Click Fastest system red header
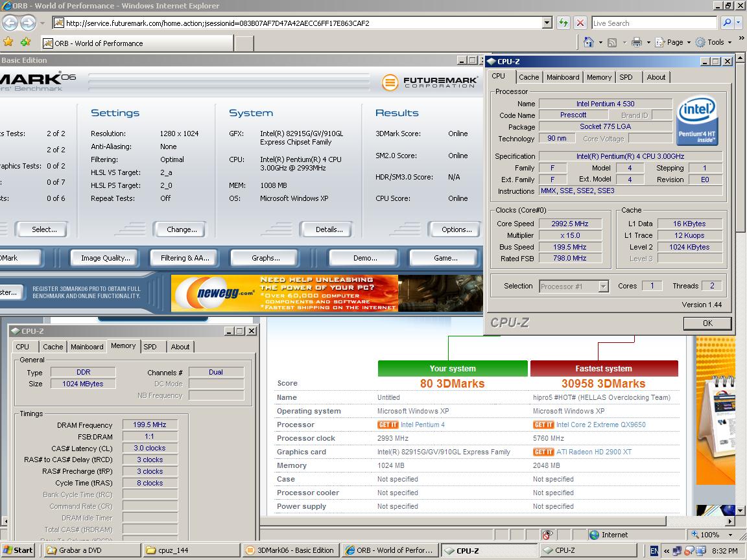The width and height of the screenshot is (747, 560). click(604, 368)
